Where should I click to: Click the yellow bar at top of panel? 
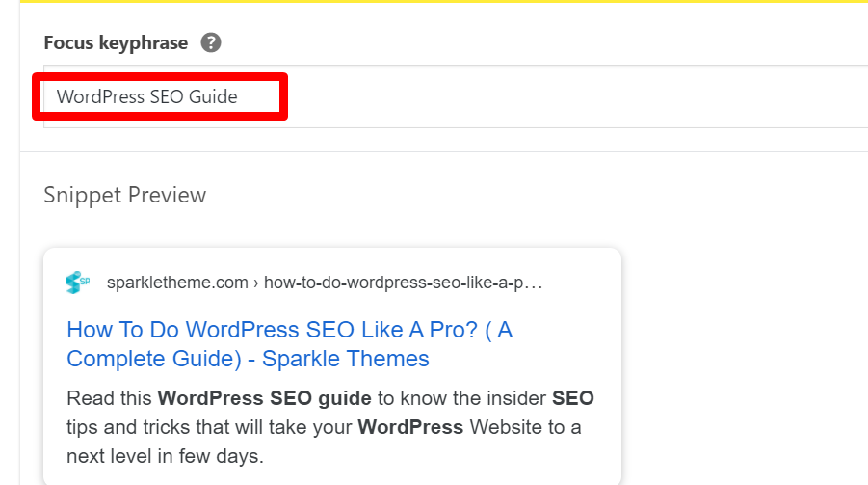point(444,1)
